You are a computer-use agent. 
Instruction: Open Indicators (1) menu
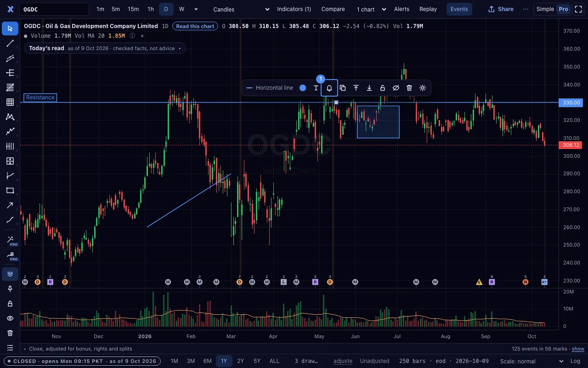[x=294, y=9]
